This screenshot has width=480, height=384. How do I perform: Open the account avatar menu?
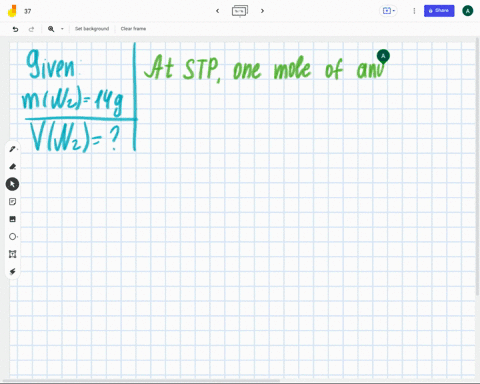pyautogui.click(x=468, y=11)
